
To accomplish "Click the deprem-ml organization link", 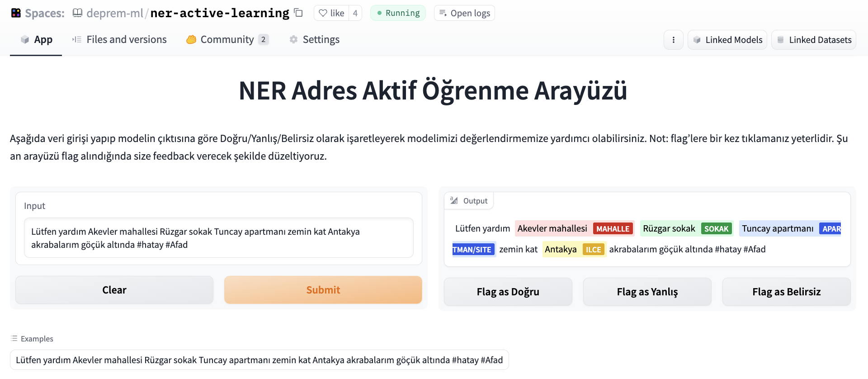I will [114, 13].
